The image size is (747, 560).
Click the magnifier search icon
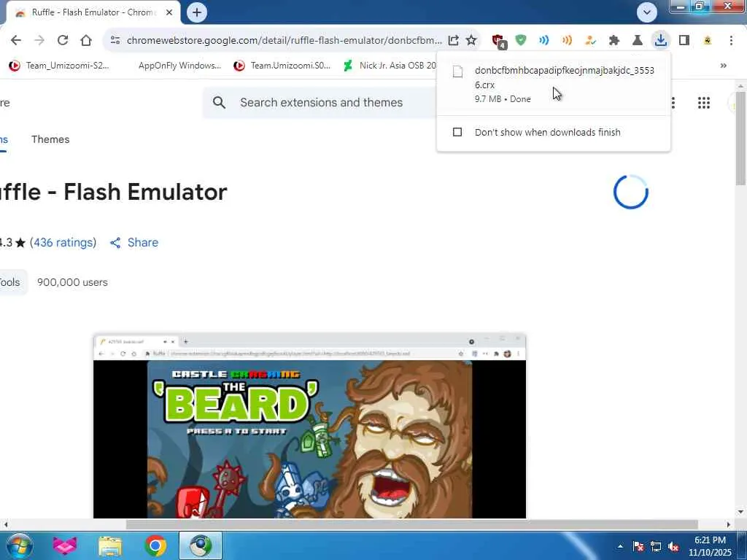219,102
